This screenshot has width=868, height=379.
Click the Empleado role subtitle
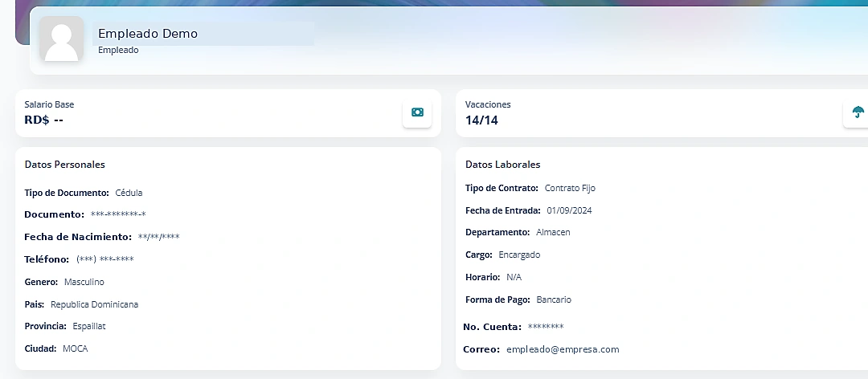(118, 51)
